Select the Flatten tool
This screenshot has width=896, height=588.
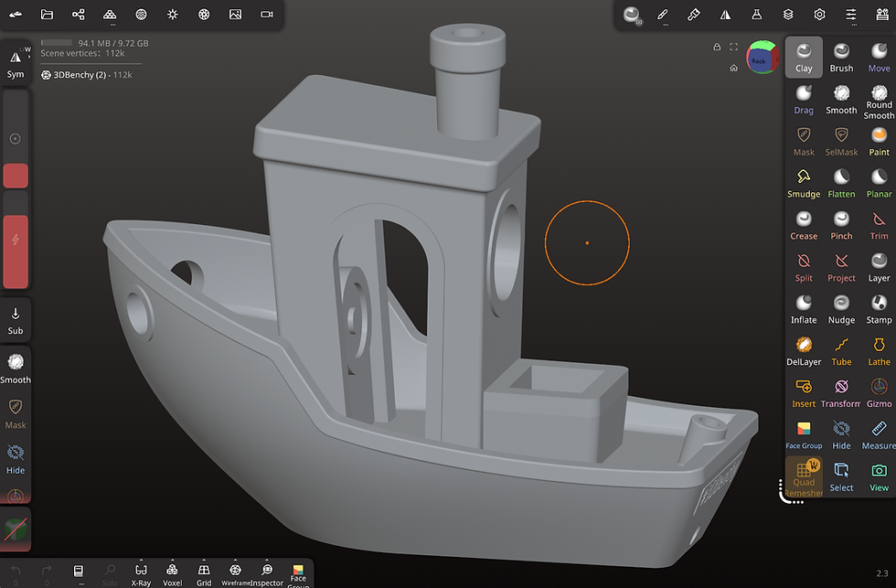841,184
